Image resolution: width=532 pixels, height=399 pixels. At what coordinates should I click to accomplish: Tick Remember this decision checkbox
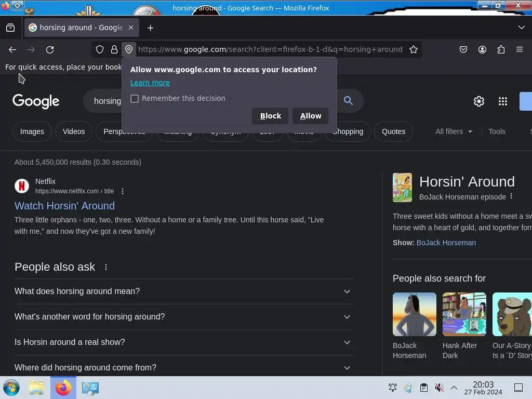click(135, 98)
